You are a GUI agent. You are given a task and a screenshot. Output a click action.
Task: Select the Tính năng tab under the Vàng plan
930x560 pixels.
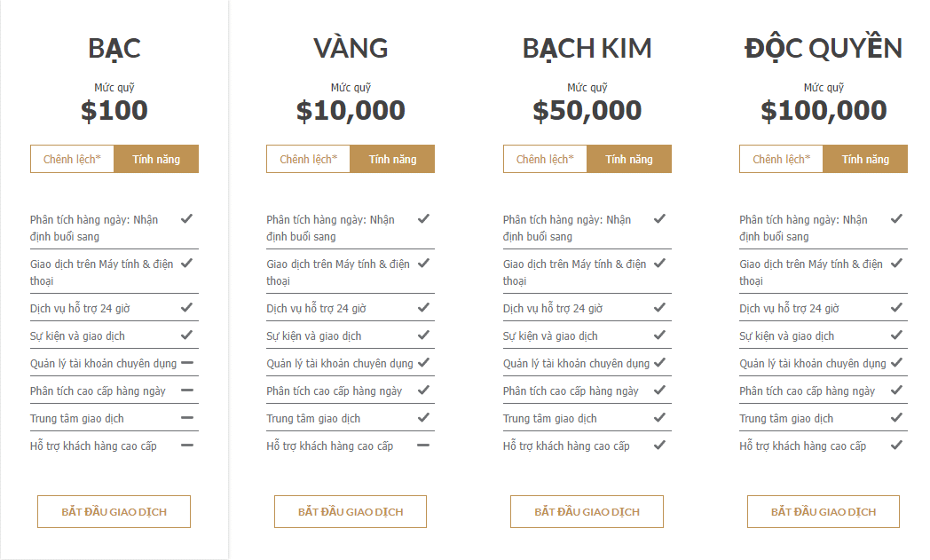[392, 159]
